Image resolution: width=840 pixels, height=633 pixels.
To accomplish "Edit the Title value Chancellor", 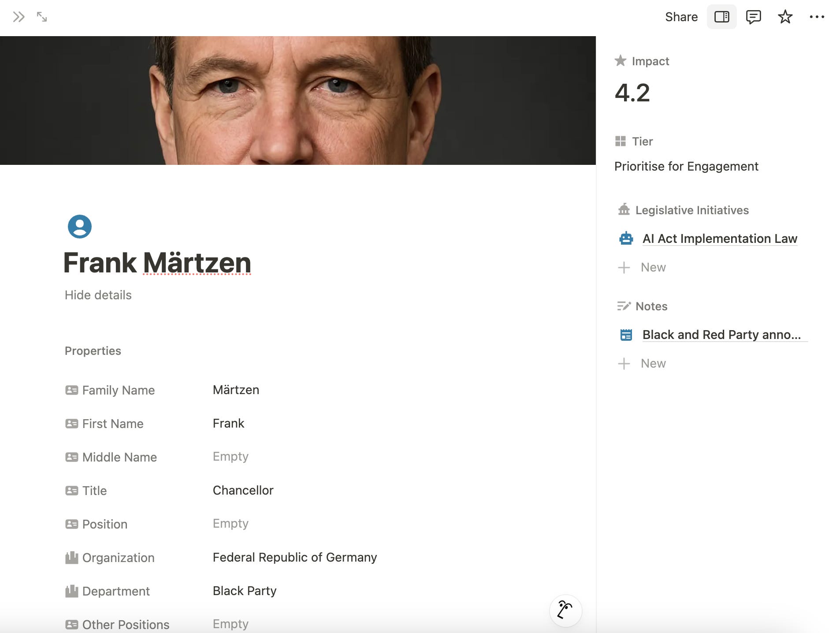I will tap(243, 490).
